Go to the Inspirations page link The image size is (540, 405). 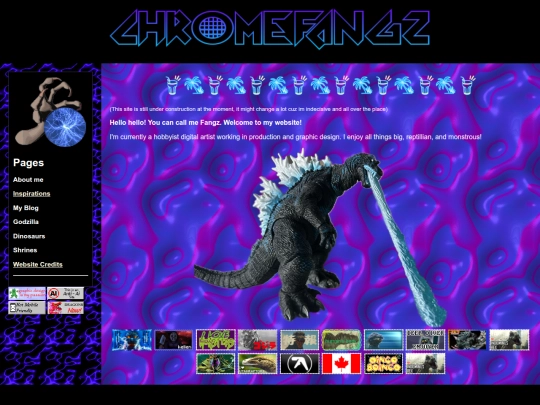pyautogui.click(x=32, y=194)
